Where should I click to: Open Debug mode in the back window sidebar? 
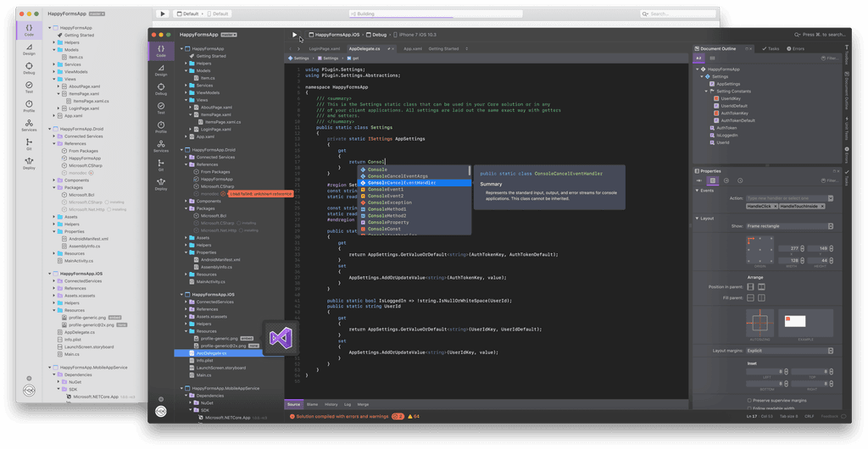[29, 68]
